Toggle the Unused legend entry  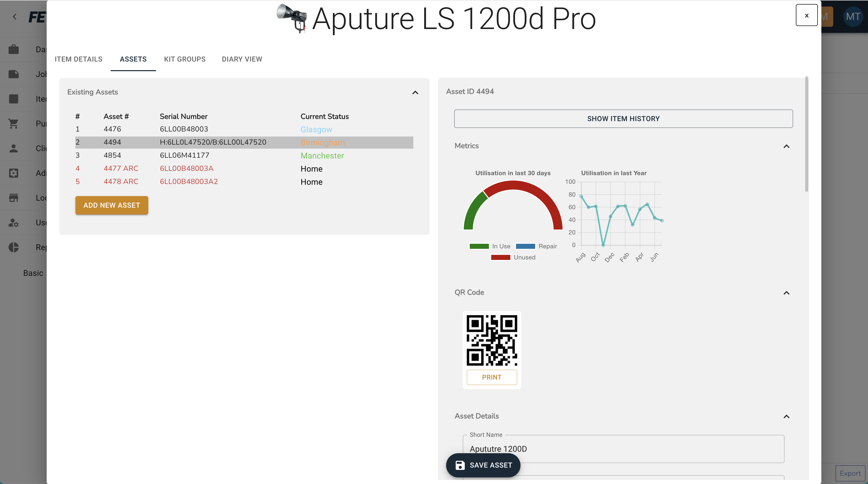(513, 257)
